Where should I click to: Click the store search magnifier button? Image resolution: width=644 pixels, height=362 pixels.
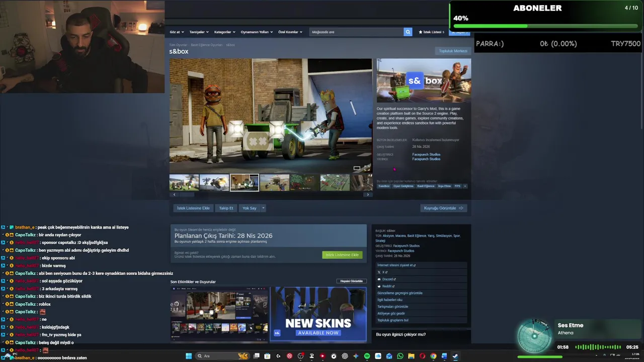pyautogui.click(x=408, y=32)
